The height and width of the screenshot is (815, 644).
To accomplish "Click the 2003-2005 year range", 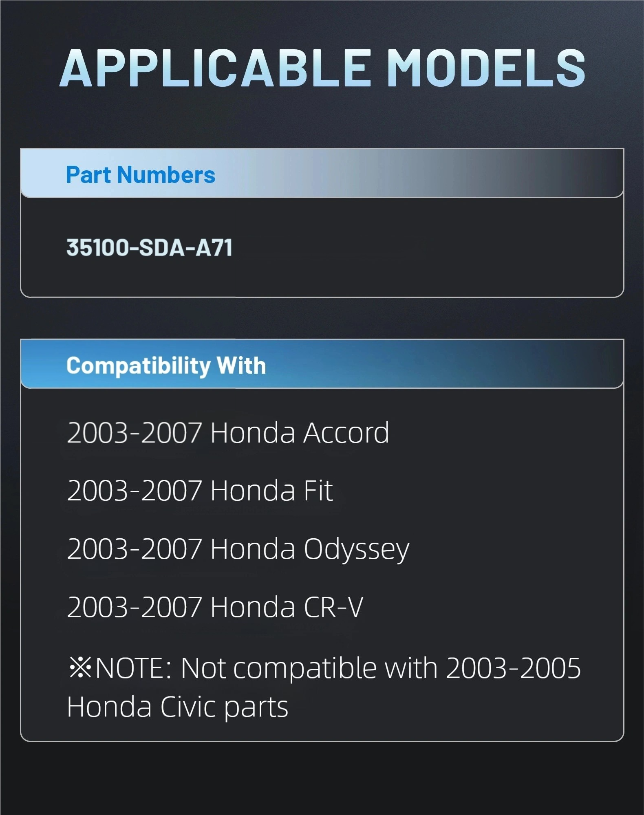I will click(x=513, y=669).
